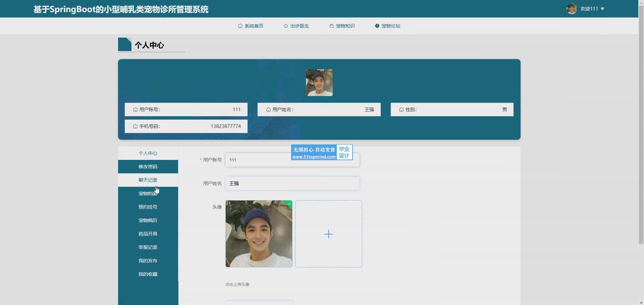Click the info icon beside 宠物论坛

(x=377, y=26)
